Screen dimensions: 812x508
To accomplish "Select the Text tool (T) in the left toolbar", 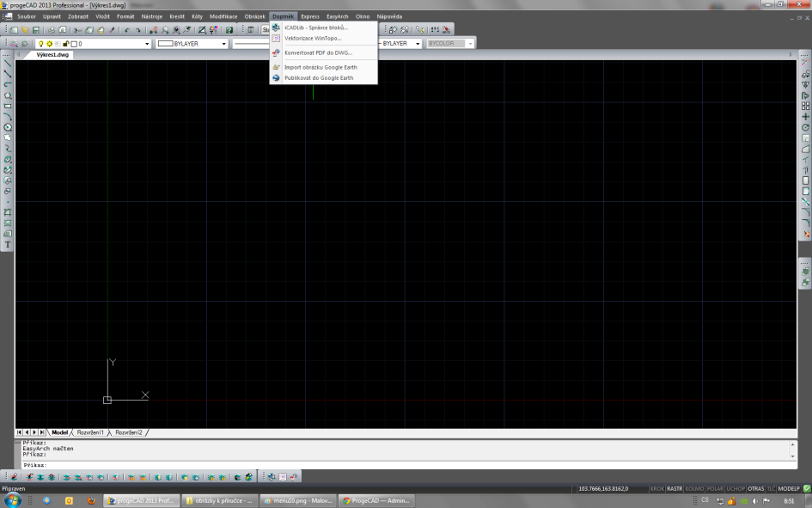I will coord(8,244).
